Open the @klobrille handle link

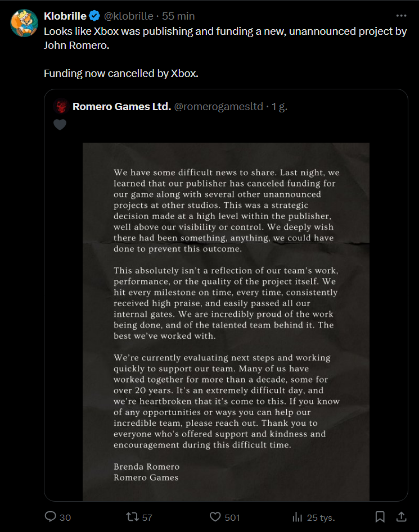128,16
